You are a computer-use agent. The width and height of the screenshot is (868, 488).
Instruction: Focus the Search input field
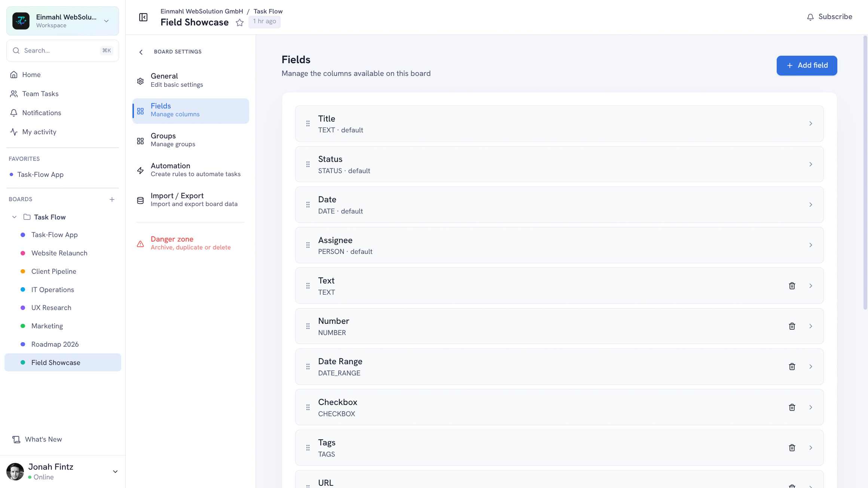click(x=62, y=50)
